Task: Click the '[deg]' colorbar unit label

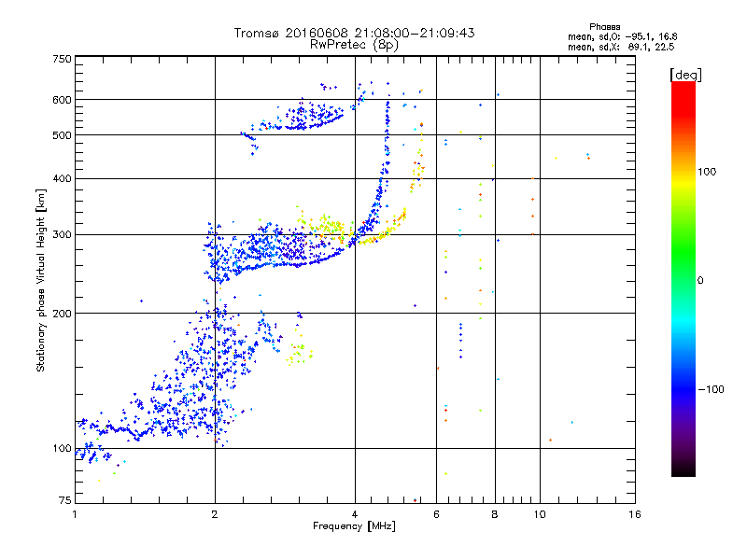Action: coord(685,75)
